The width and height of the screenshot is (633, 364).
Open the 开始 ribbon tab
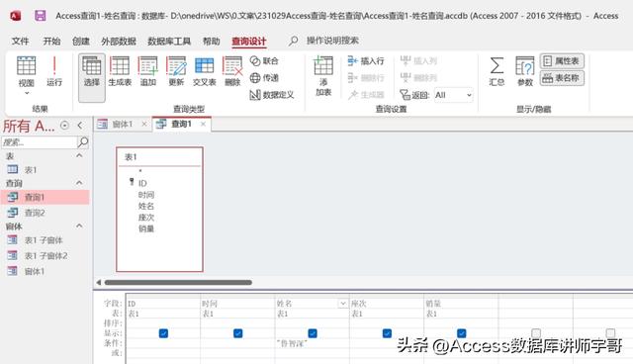coord(51,41)
